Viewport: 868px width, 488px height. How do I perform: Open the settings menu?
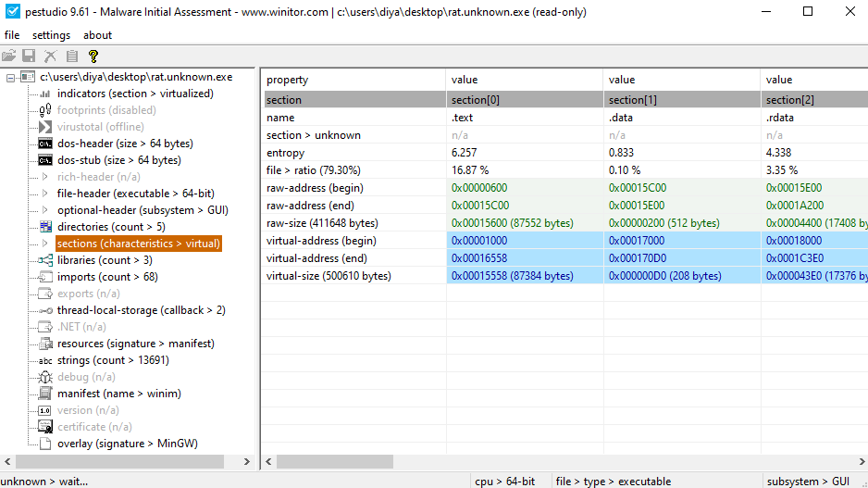[x=51, y=35]
